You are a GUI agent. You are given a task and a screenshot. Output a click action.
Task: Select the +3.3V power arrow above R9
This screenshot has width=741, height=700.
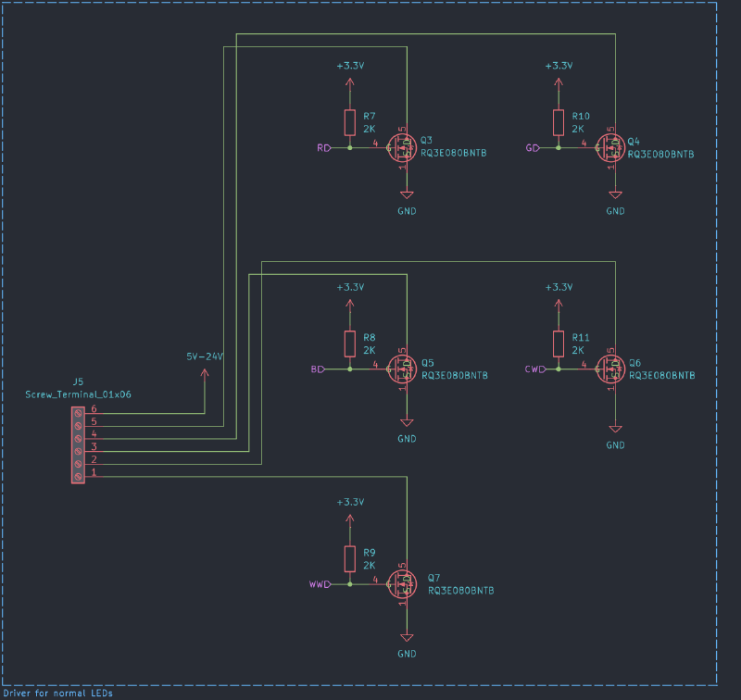point(350,523)
